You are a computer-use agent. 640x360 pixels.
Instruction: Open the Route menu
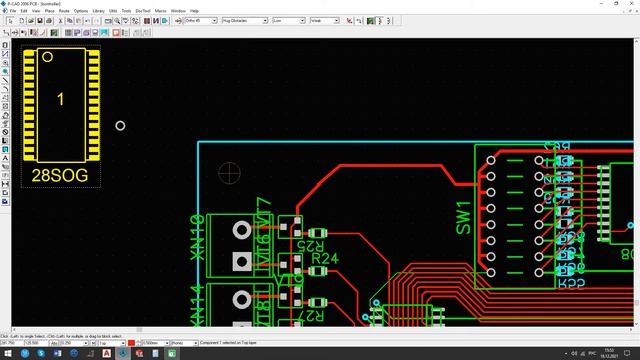[64, 11]
